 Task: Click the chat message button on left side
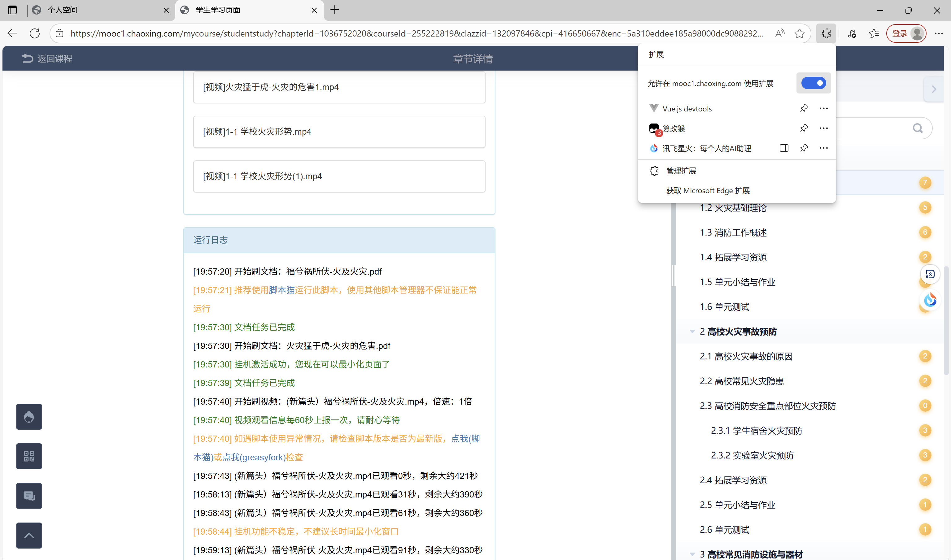[29, 496]
